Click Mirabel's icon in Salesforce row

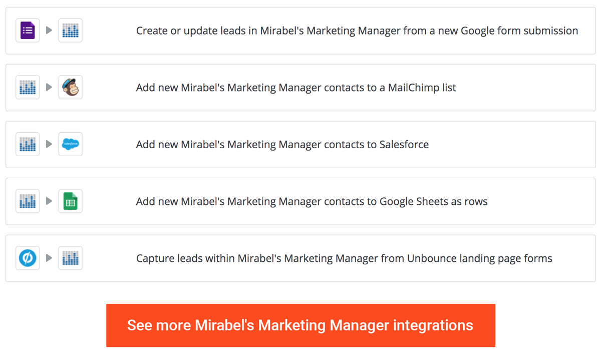pos(28,144)
